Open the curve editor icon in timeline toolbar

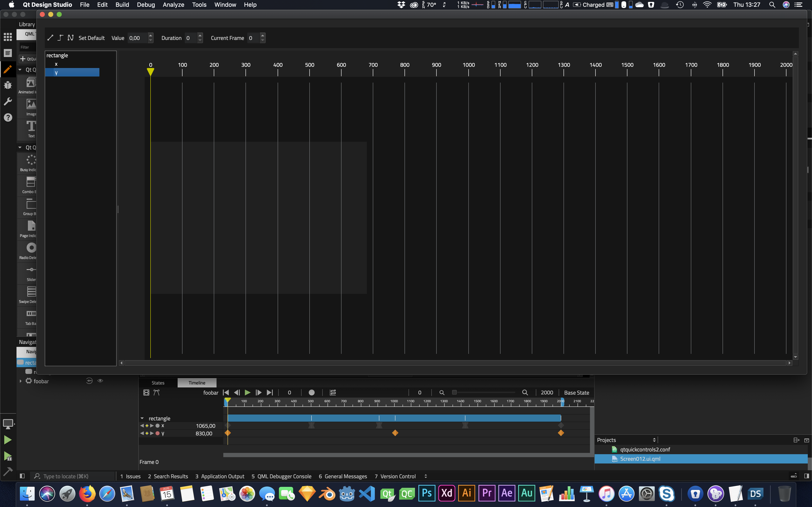click(x=156, y=392)
